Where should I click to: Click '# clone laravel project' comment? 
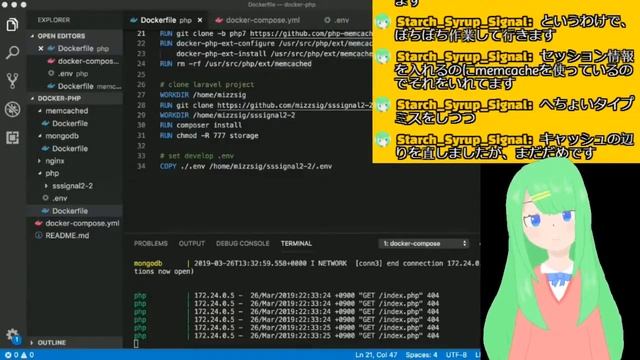tap(207, 84)
